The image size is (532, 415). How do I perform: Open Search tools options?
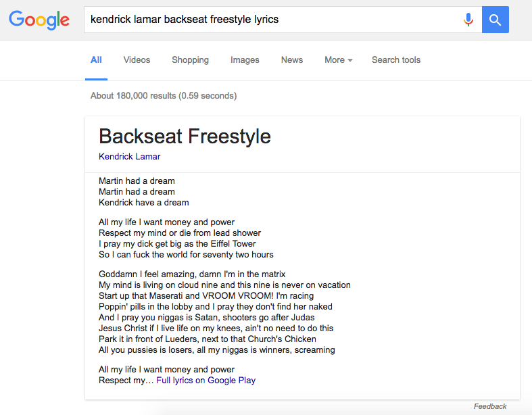click(x=396, y=60)
